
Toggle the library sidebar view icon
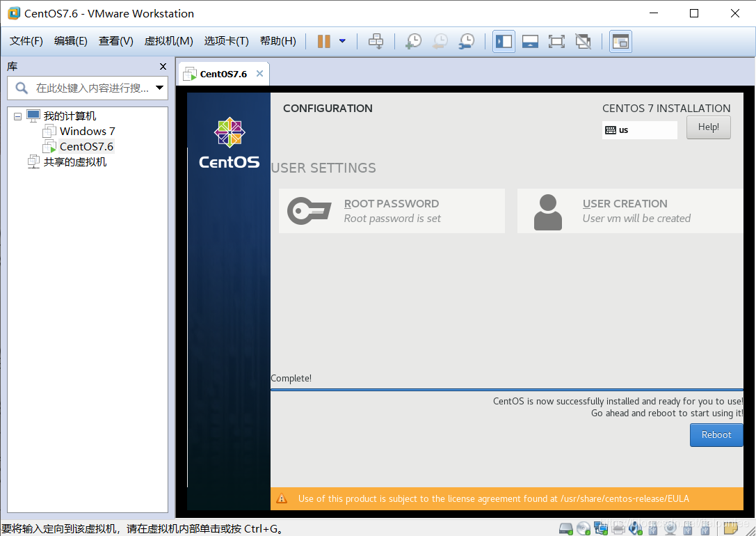[504, 41]
